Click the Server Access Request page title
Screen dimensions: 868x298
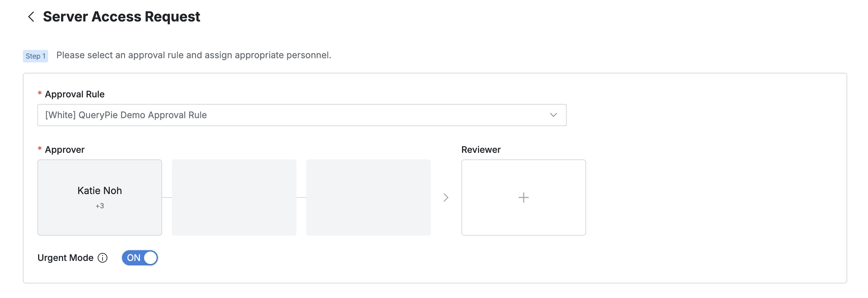(x=122, y=17)
